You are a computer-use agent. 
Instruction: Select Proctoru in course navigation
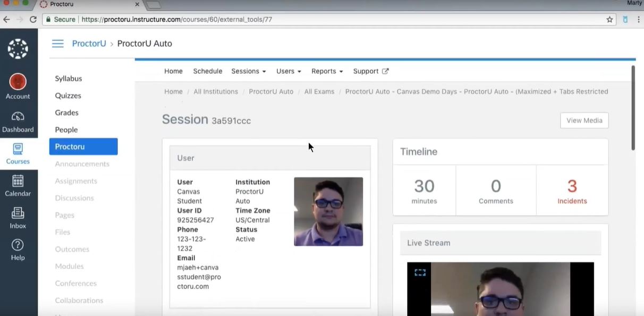[83, 147]
